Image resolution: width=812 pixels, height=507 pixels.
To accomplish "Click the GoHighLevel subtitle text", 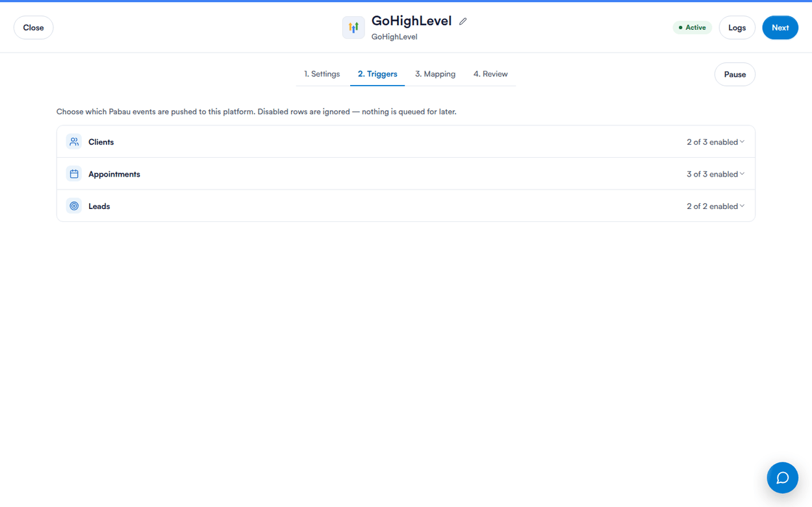I will (x=394, y=37).
